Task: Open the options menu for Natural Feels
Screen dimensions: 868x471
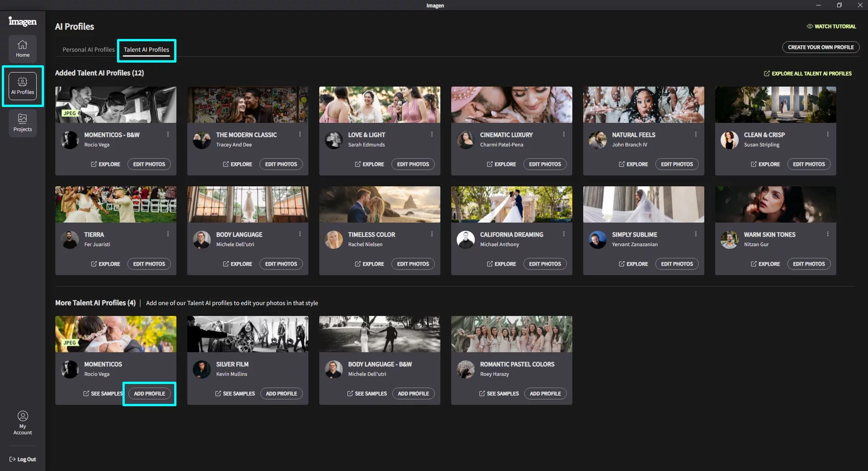Action: pos(696,134)
